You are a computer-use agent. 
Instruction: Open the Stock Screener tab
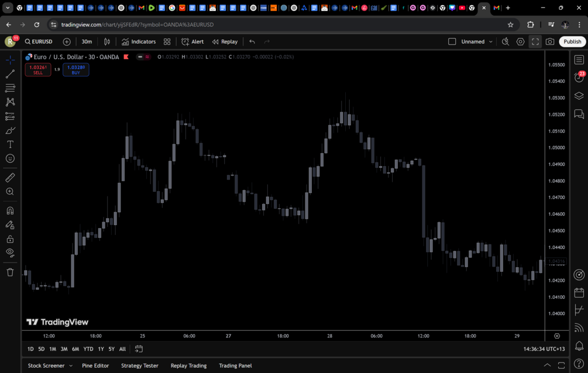(x=46, y=365)
